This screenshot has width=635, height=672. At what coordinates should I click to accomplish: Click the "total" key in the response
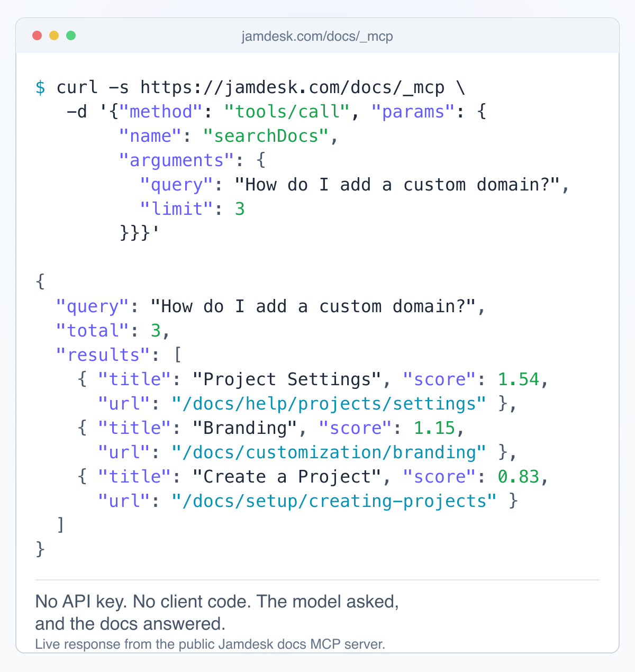coord(93,331)
